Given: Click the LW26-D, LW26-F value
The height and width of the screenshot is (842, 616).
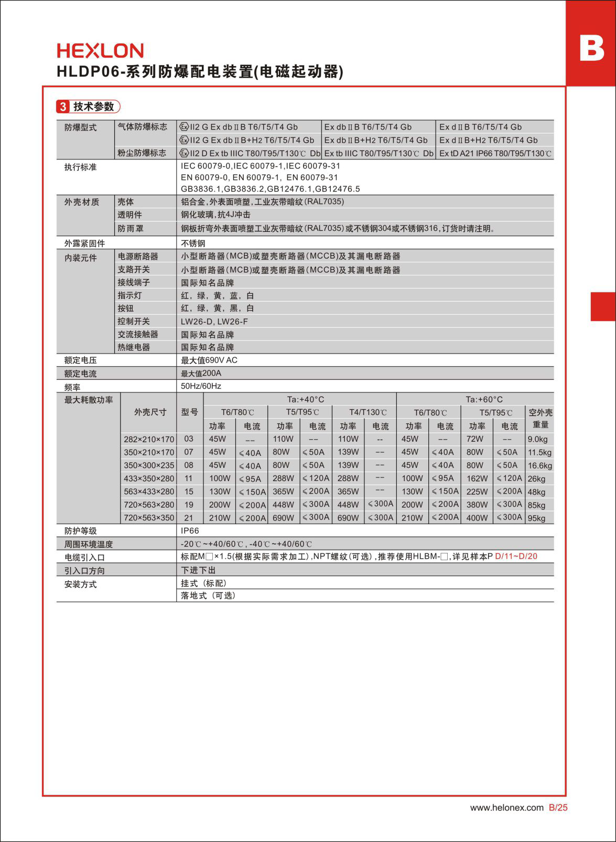Looking at the screenshot, I should [x=214, y=322].
